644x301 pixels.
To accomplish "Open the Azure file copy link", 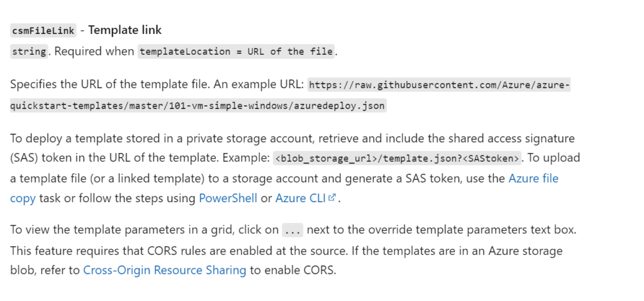I will [x=533, y=178].
